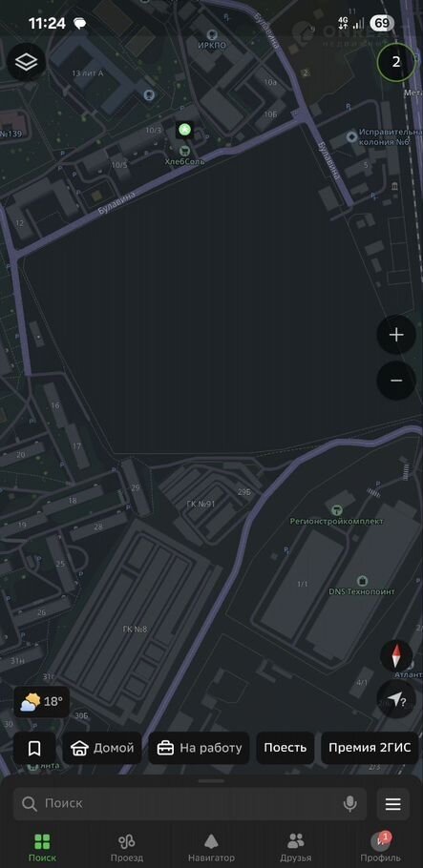Tap the round badge showing 2
423x868 pixels.
click(x=396, y=62)
